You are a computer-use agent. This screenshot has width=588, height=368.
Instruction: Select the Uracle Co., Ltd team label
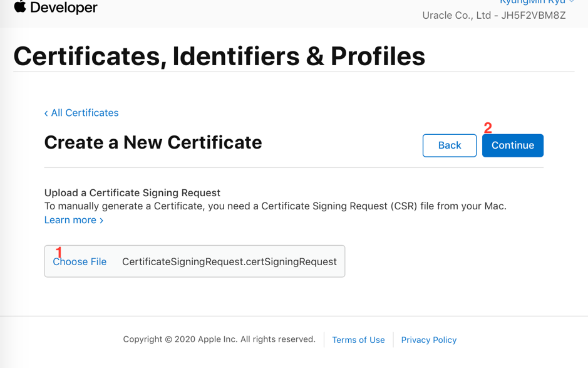[x=494, y=16]
